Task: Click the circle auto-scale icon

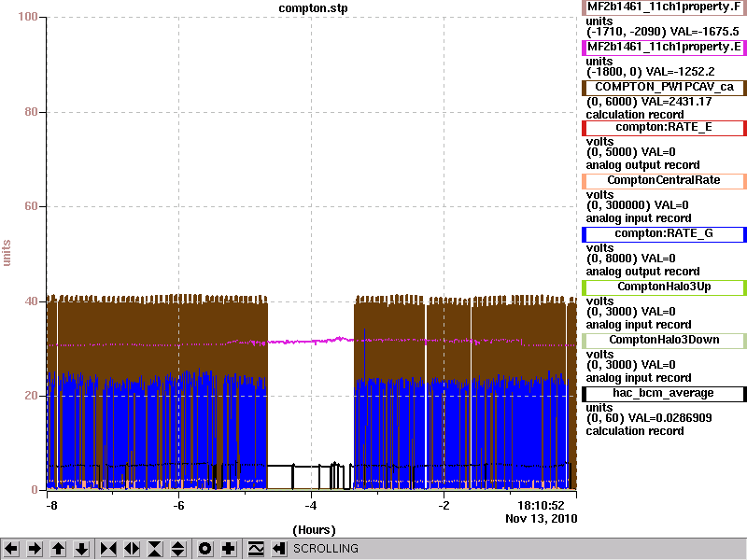Action: point(204,549)
